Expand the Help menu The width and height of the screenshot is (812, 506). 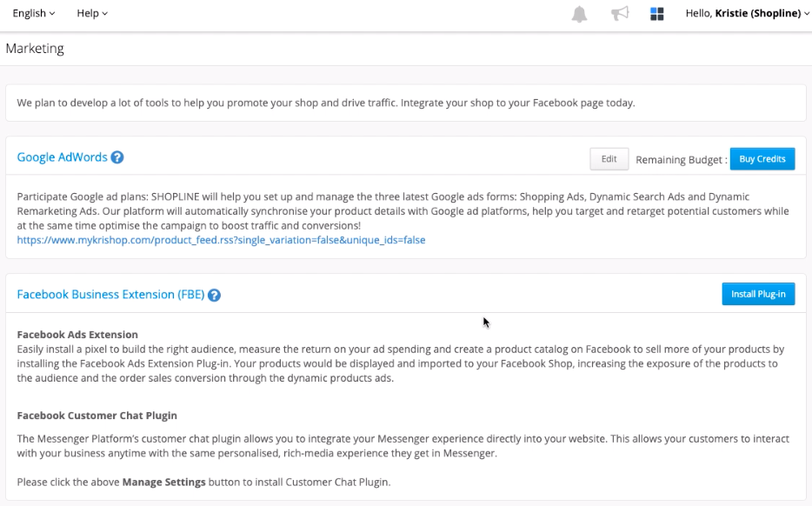click(92, 13)
